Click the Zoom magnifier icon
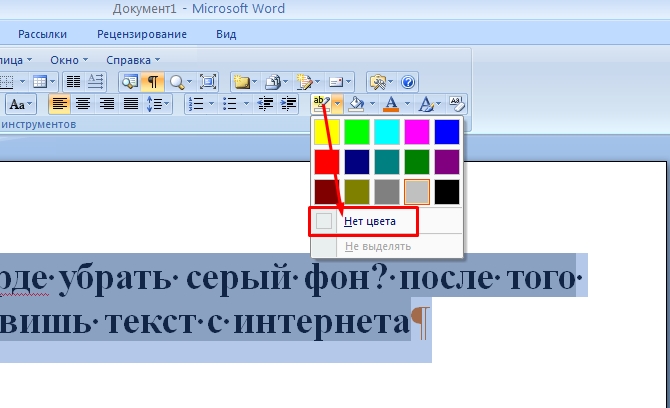The height and width of the screenshot is (408, 670). 176,82
